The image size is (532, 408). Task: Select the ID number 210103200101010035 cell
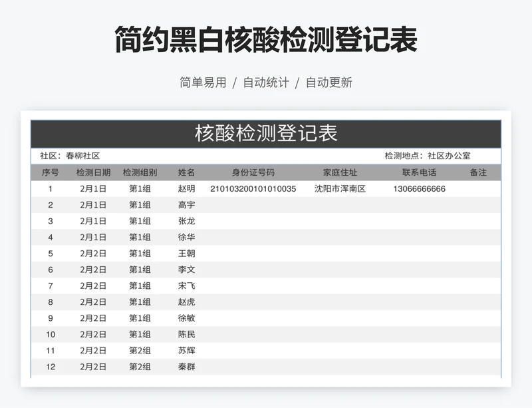coord(253,189)
